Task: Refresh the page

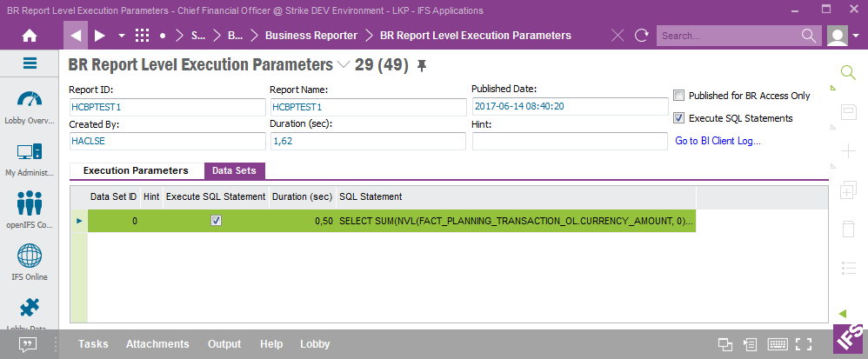Action: click(642, 36)
